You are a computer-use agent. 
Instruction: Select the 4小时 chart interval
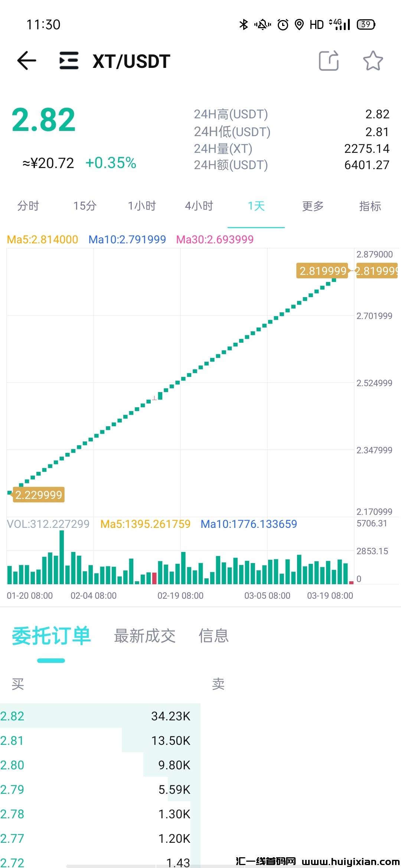click(x=199, y=206)
